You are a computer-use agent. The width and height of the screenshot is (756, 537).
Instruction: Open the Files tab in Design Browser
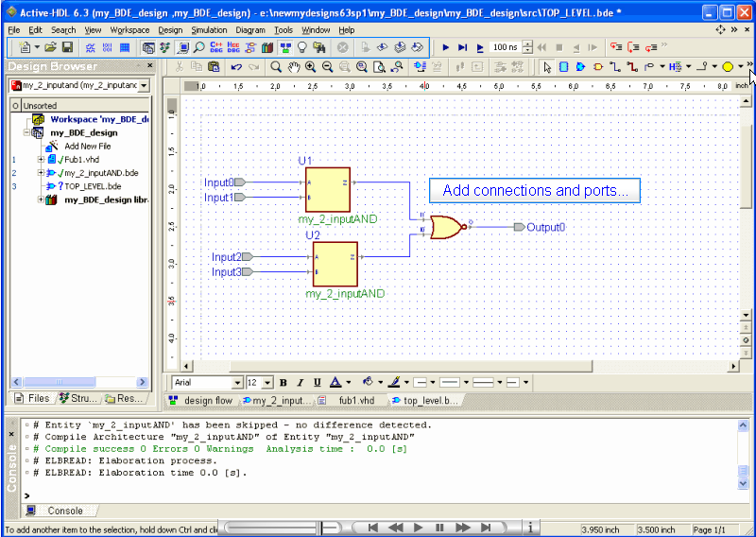[32, 399]
